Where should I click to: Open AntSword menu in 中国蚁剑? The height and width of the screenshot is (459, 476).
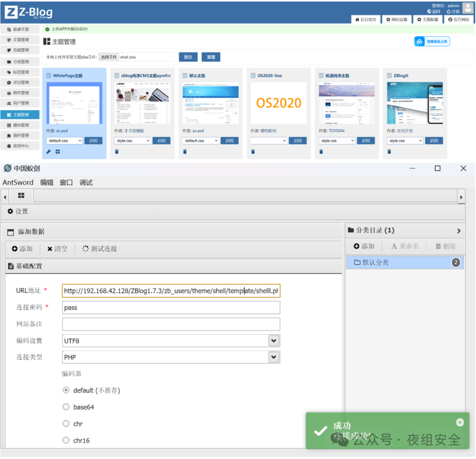click(x=18, y=183)
